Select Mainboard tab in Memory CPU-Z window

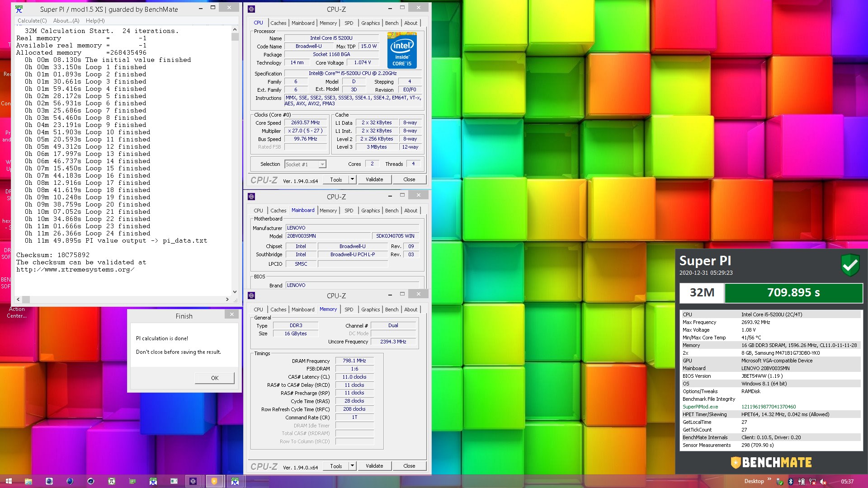coord(302,310)
